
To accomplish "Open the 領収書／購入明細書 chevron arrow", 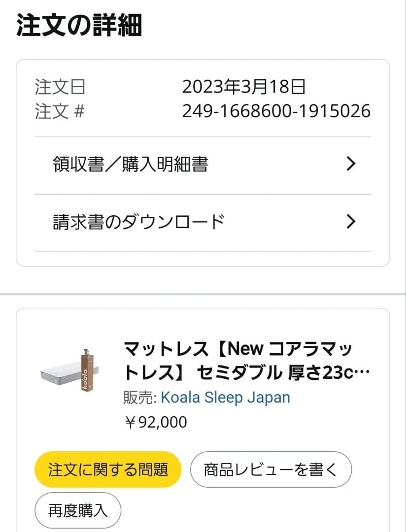I will (x=351, y=164).
